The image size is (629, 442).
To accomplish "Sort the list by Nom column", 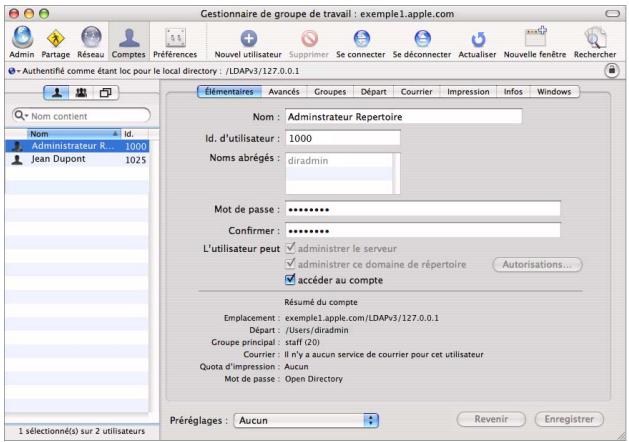I will coord(74,134).
